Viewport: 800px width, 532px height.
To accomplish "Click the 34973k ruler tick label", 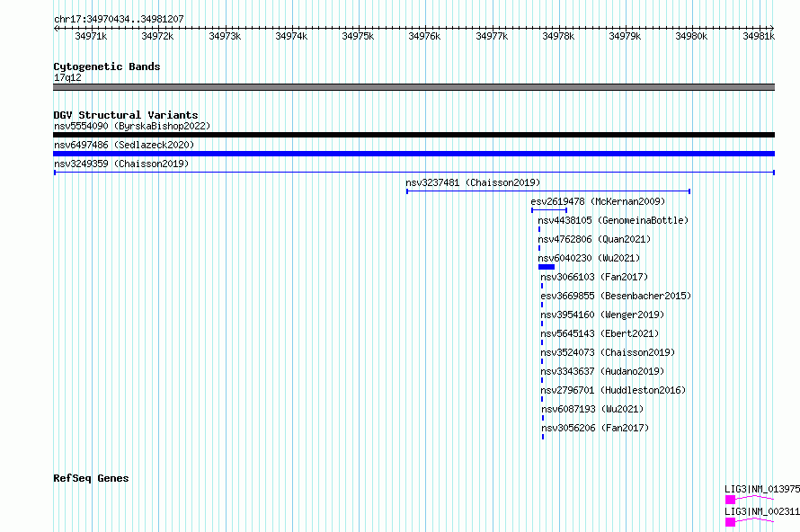I will pos(225,36).
